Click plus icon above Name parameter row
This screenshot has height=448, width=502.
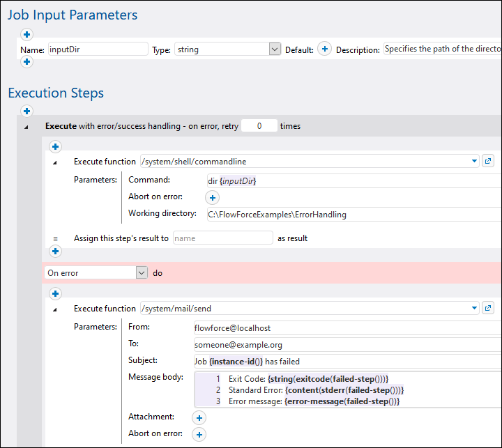point(26,34)
